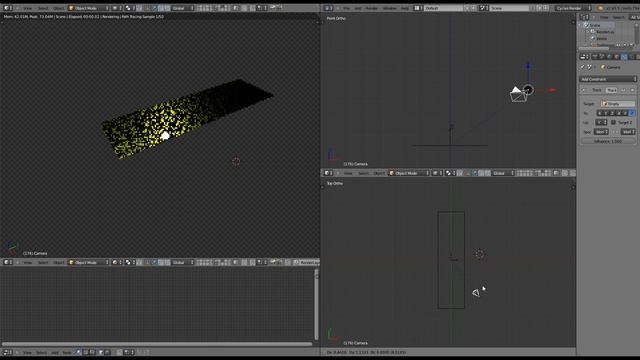640x360 pixels.
Task: Open the first Space World dropdown
Action: click(x=601, y=132)
